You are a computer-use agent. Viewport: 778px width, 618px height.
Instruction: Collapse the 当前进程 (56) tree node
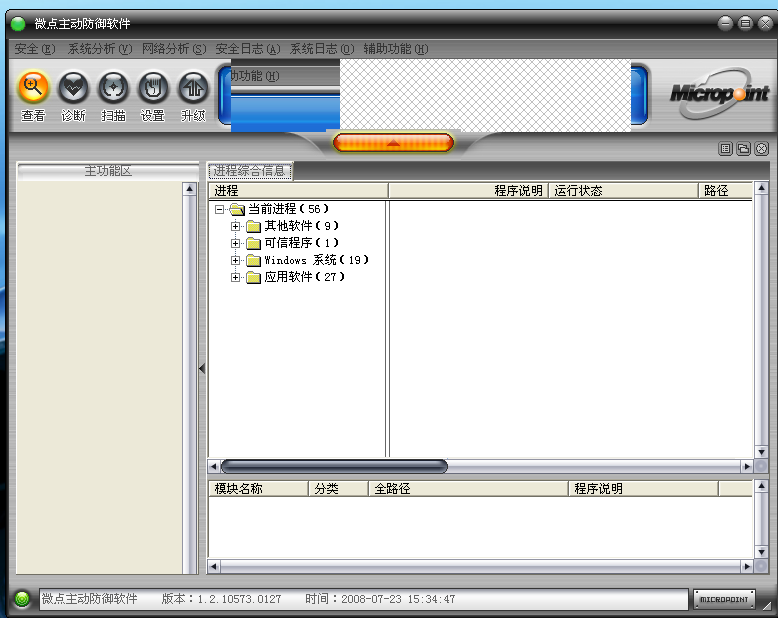(x=219, y=209)
